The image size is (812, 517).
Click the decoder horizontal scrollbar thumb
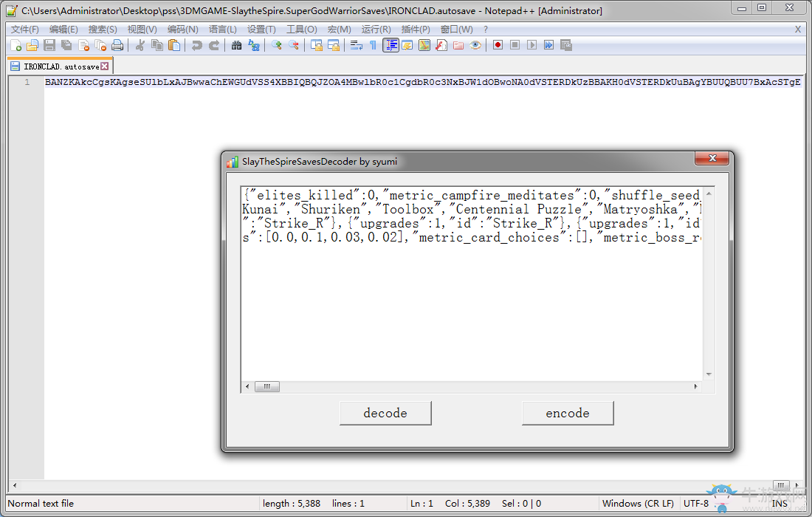(x=266, y=386)
